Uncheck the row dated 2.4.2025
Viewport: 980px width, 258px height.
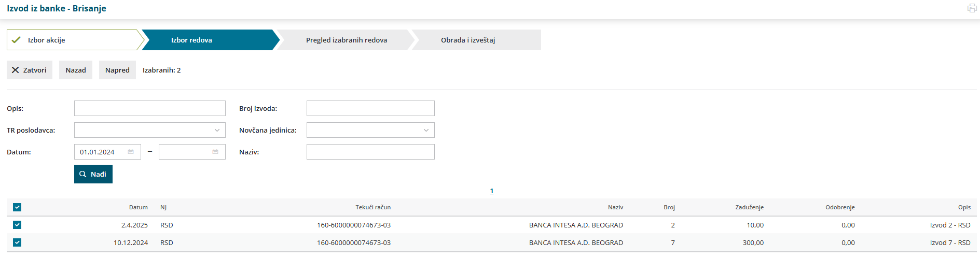pos(17,225)
